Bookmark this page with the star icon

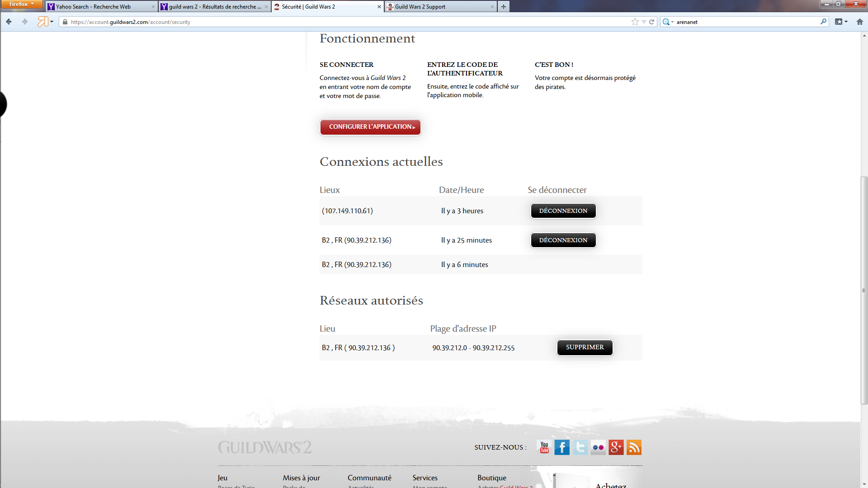point(635,22)
